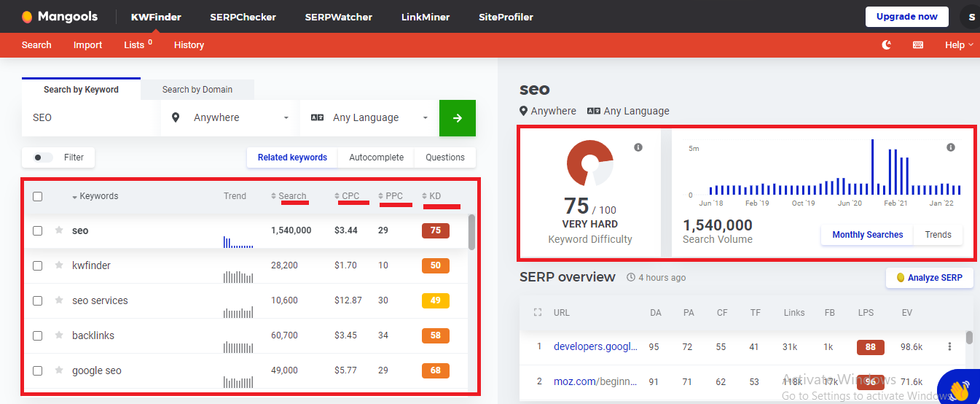
Task: Star the seo keyword
Action: [x=59, y=230]
